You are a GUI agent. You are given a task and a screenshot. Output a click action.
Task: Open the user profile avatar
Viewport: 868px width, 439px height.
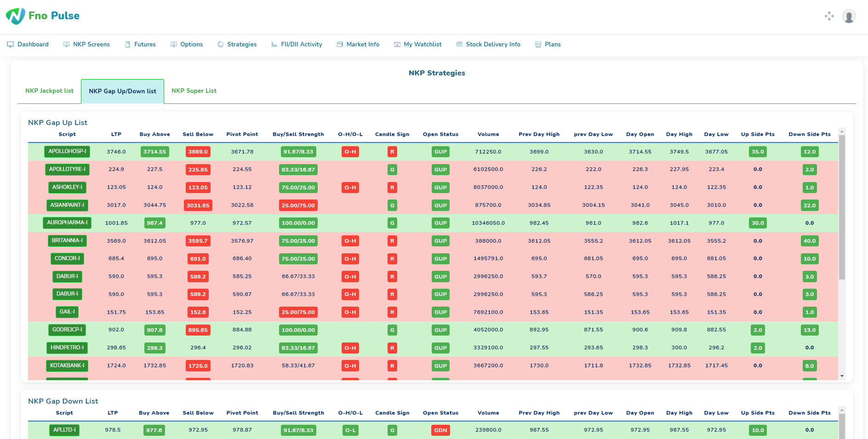[x=849, y=16]
